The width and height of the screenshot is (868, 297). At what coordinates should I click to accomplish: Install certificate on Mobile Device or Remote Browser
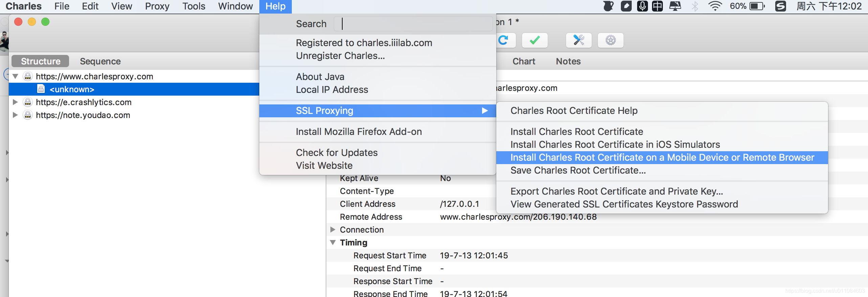pos(662,157)
